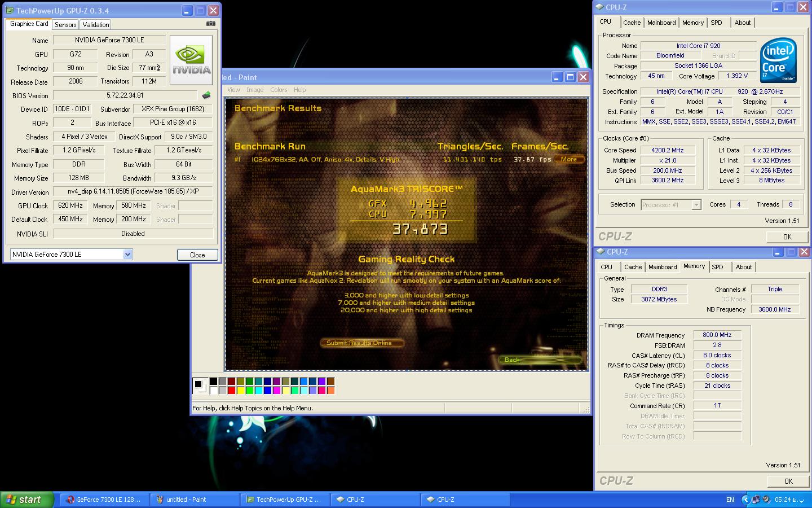
Task: Click the BIOS Version value 5.72.22.34.81
Action: pos(125,95)
